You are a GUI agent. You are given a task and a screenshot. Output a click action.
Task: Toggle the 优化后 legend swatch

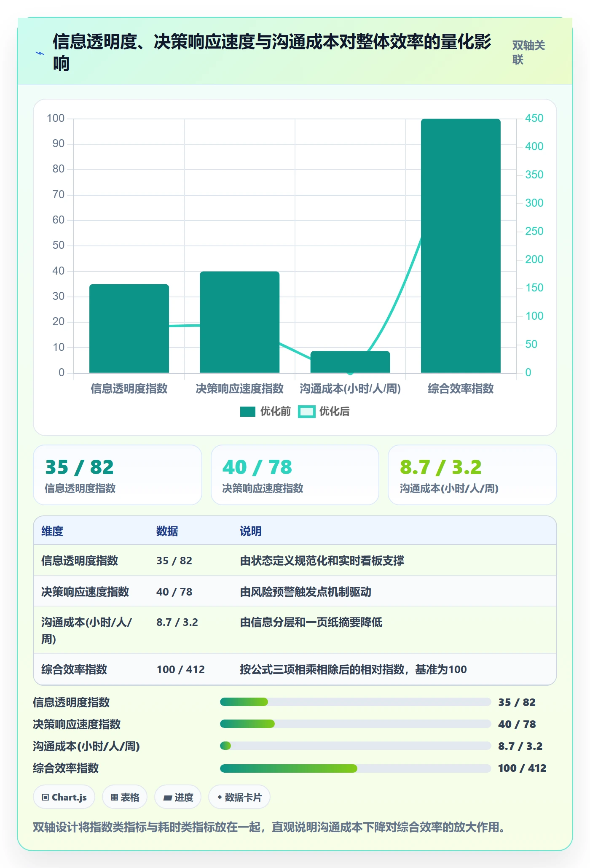(x=306, y=412)
